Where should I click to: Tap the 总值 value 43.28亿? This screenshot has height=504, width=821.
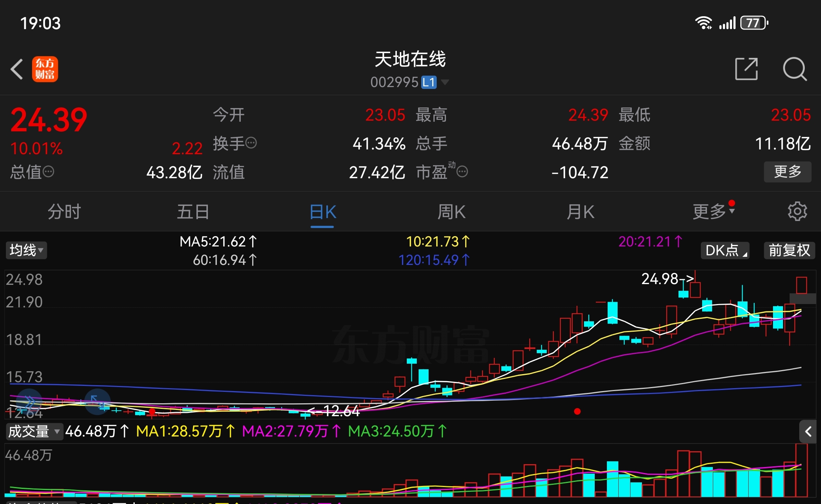(x=175, y=172)
